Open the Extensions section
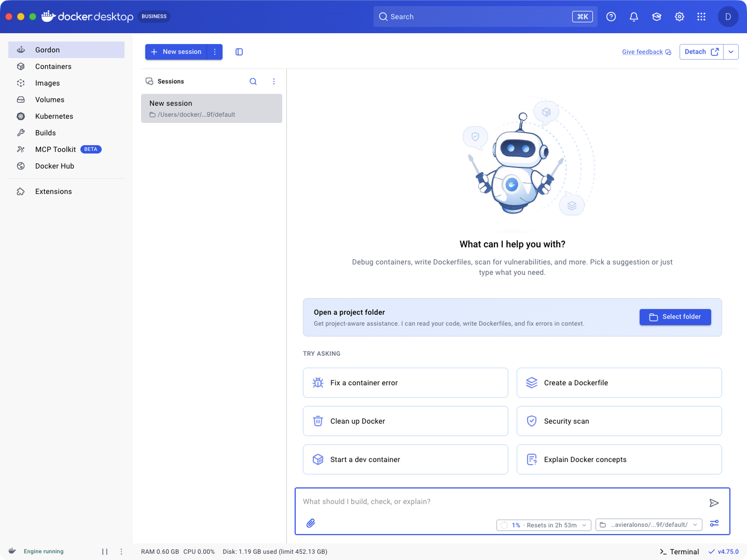Image resolution: width=747 pixels, height=560 pixels. tap(66, 191)
